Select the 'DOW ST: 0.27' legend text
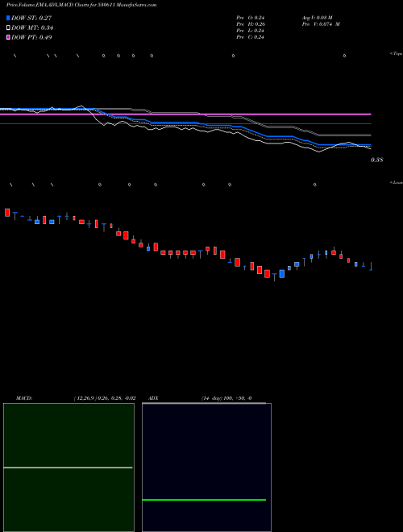Image resolution: width=403 pixels, height=532 pixels. (31, 18)
